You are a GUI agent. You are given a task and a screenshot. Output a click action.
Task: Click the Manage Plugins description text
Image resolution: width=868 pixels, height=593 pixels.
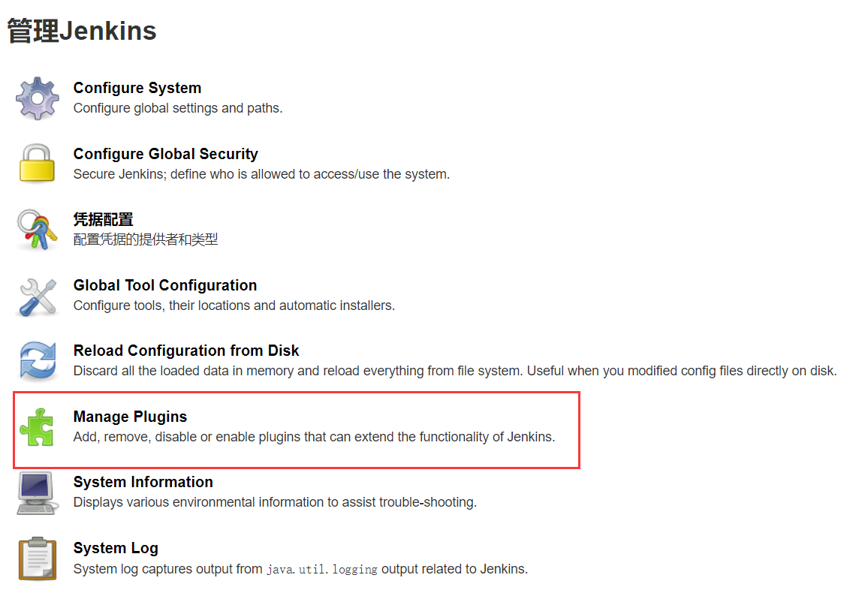[x=314, y=437]
